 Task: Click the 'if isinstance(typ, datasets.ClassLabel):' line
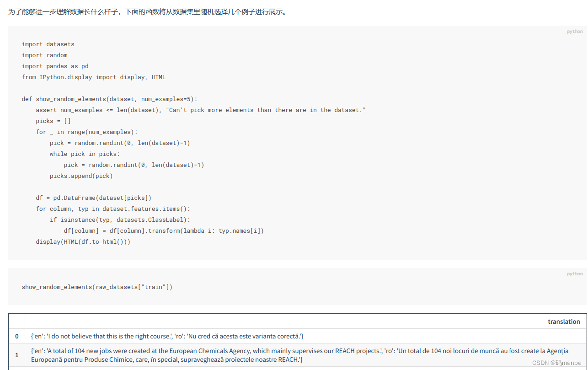(120, 220)
